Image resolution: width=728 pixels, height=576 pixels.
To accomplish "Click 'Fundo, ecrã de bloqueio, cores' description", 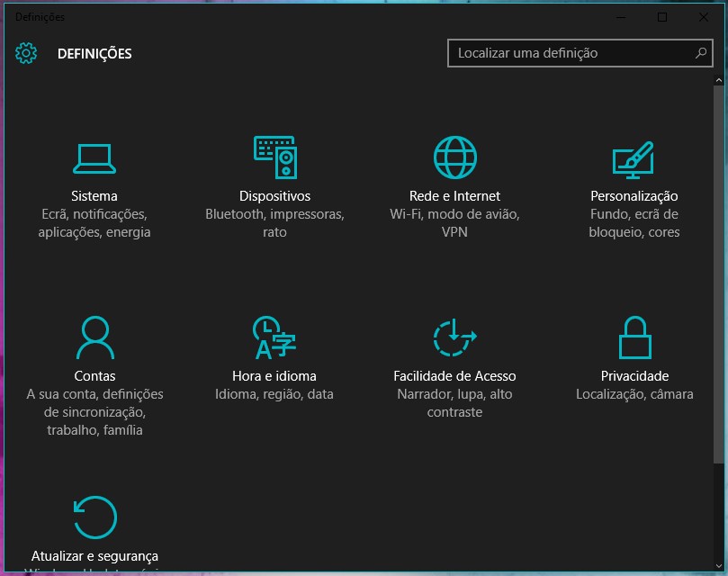I will coord(634,223).
